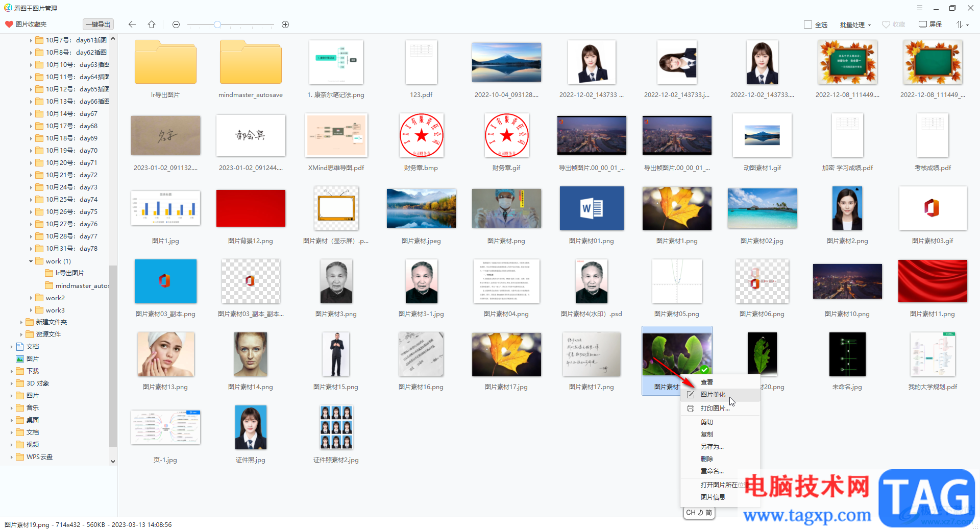Click the sidebar scroll down arrow

[x=113, y=461]
